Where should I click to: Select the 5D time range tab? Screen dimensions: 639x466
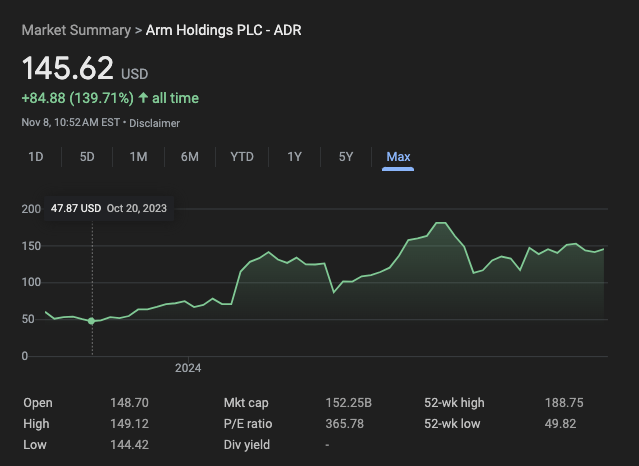pyautogui.click(x=87, y=157)
